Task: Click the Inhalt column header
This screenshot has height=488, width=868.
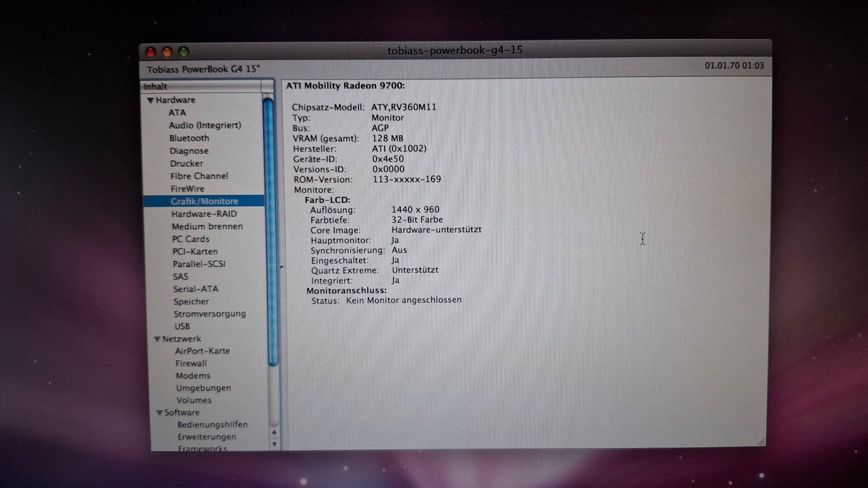Action: pyautogui.click(x=202, y=86)
